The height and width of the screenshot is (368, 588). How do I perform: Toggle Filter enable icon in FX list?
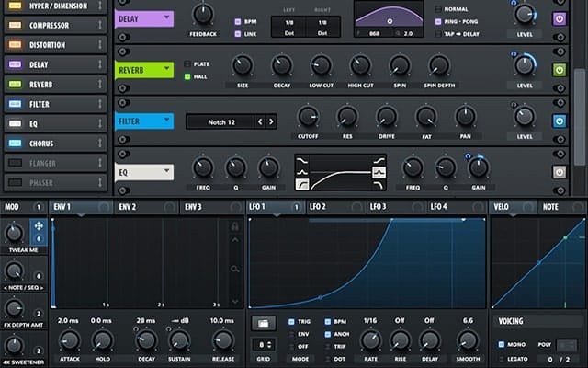click(15, 104)
